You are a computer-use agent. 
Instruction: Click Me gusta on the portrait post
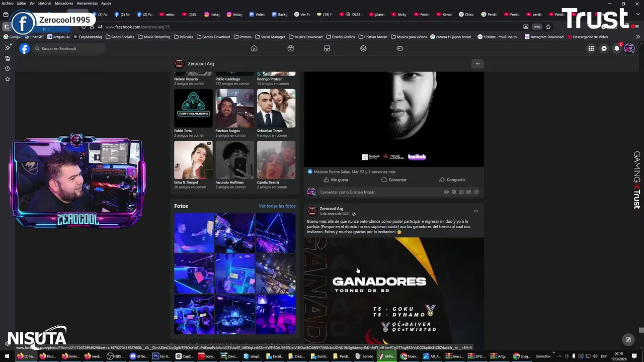[x=336, y=179]
